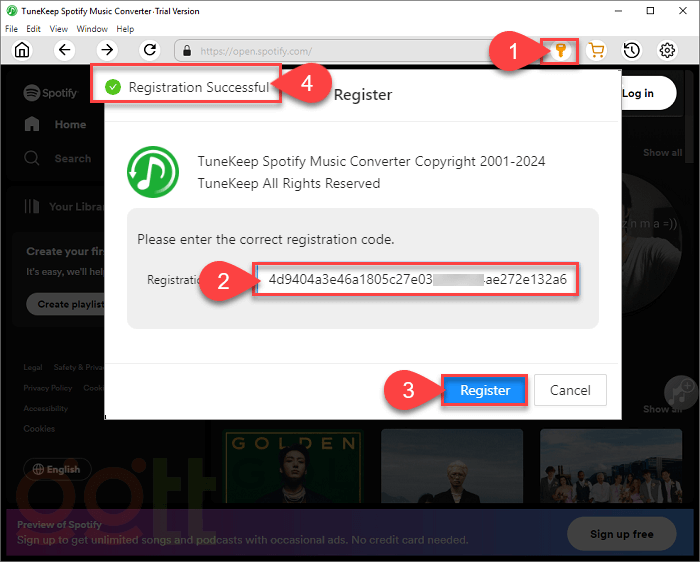Go back with the left arrow button
The width and height of the screenshot is (700, 562).
(65, 50)
